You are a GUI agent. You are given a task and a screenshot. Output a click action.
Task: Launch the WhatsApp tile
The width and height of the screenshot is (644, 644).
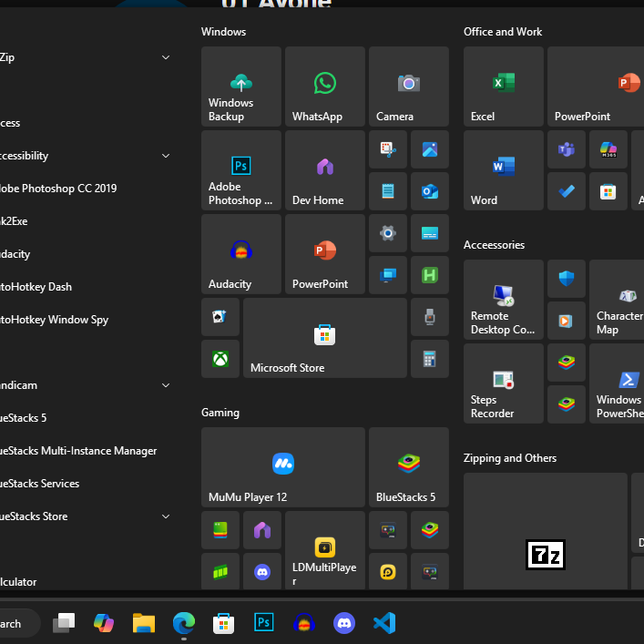[x=325, y=87]
